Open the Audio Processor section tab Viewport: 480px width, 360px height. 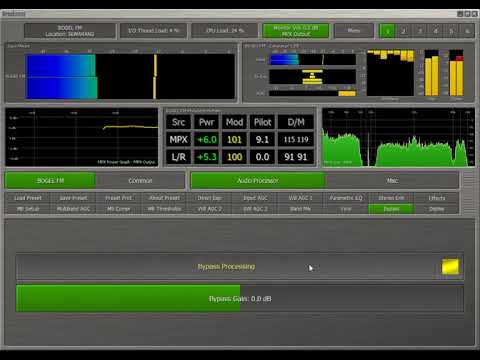[x=258, y=181]
